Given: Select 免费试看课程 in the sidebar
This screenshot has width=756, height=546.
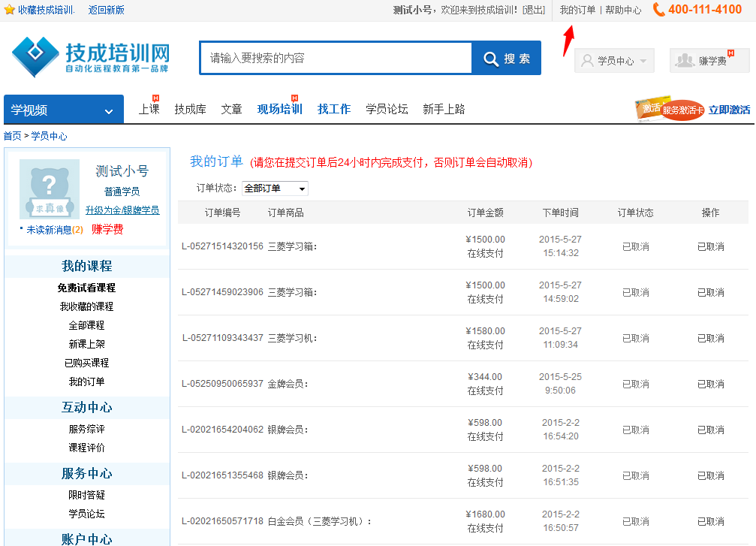Looking at the screenshot, I should (87, 288).
